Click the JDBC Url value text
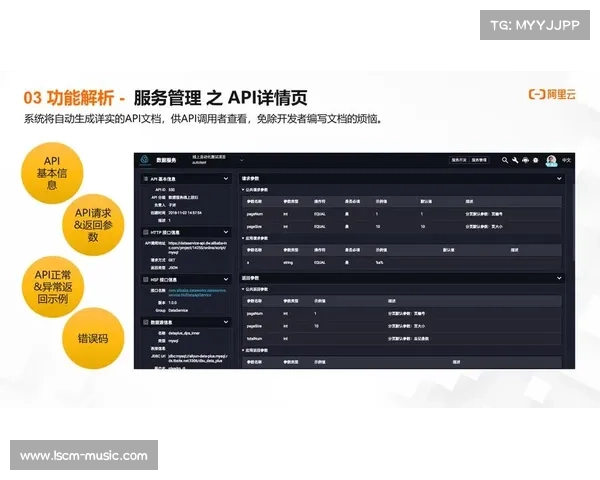This screenshot has height=480, width=600. click(x=198, y=358)
